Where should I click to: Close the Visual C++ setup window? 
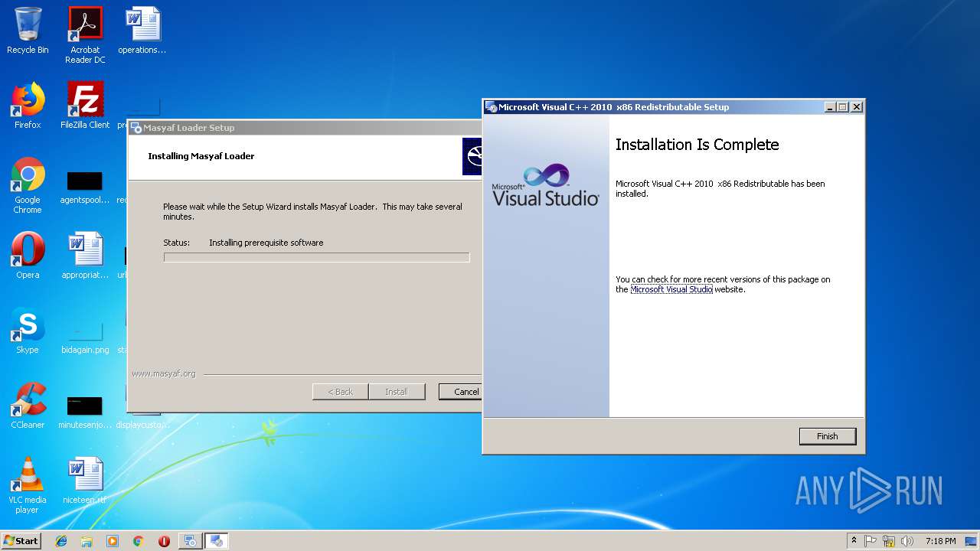(x=857, y=107)
